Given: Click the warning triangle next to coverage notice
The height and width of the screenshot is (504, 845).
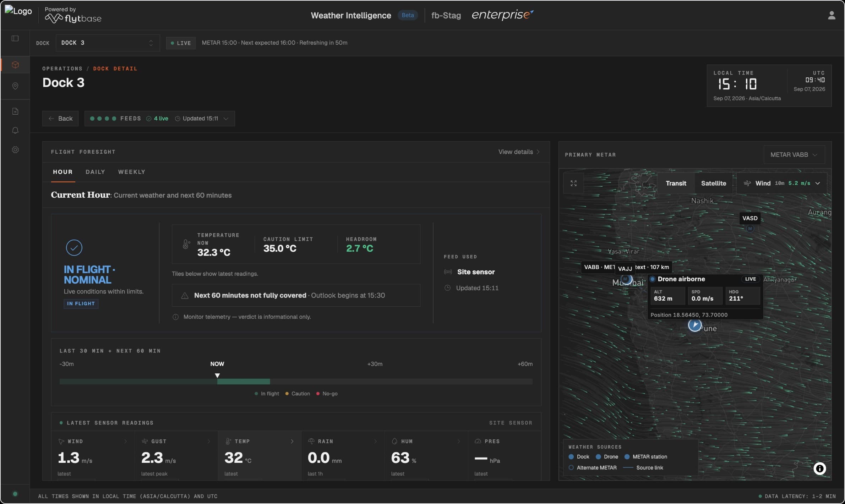Looking at the screenshot, I should [185, 296].
